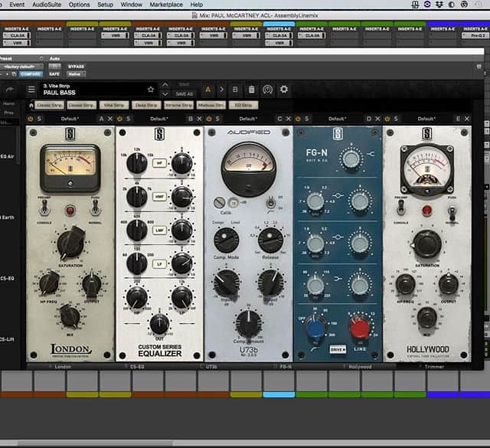Open the Marketplace menu

(166, 5)
